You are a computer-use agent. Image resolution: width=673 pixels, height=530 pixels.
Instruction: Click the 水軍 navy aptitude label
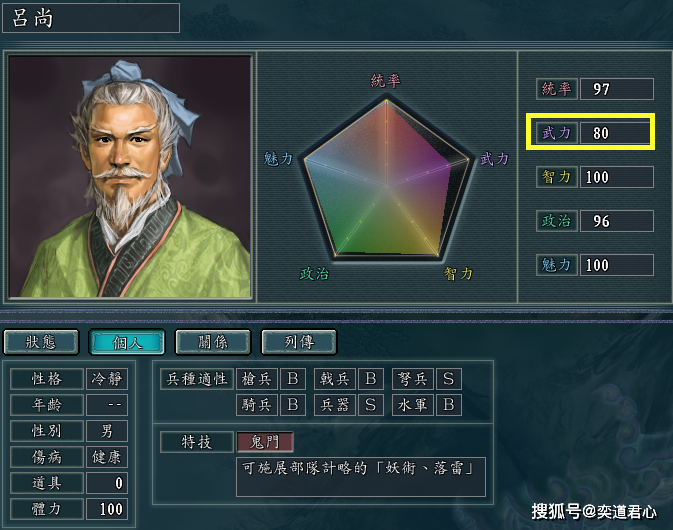click(x=412, y=405)
